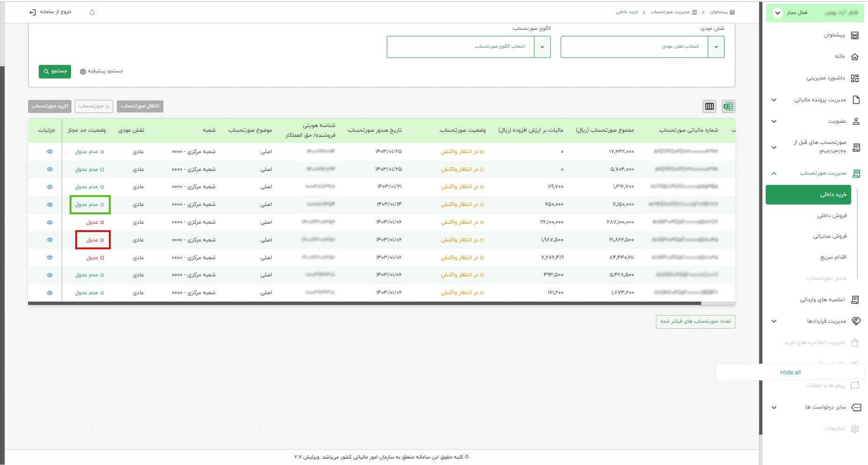The height and width of the screenshot is (465, 868).
Task: View details eye icon for 1,316,700 row
Action: (50, 187)
